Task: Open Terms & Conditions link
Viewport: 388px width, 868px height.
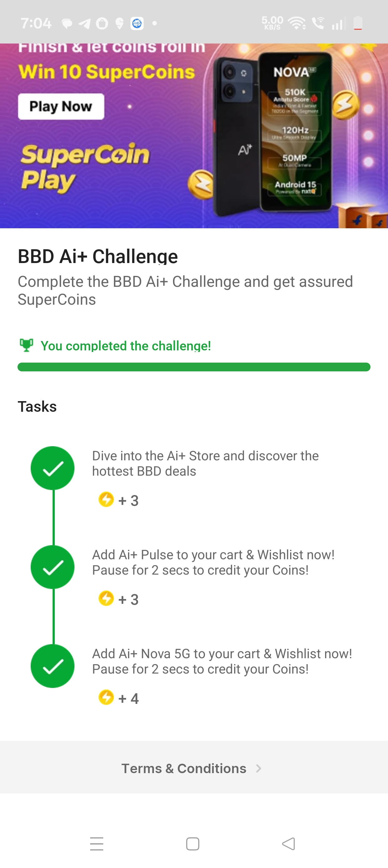Action: point(184,769)
